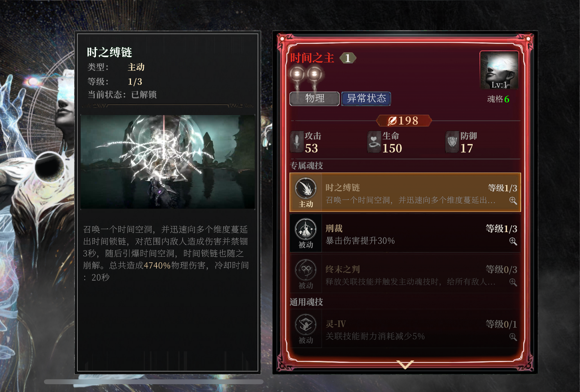Screen dimensions: 580x392
Task: Click the 时之缚链 active skill icon
Action: point(305,189)
